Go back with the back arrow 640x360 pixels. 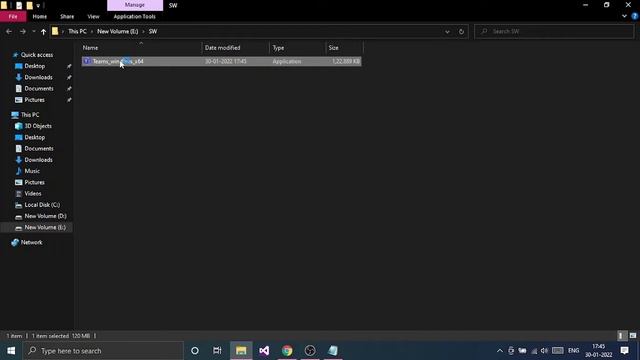[x=9, y=31]
